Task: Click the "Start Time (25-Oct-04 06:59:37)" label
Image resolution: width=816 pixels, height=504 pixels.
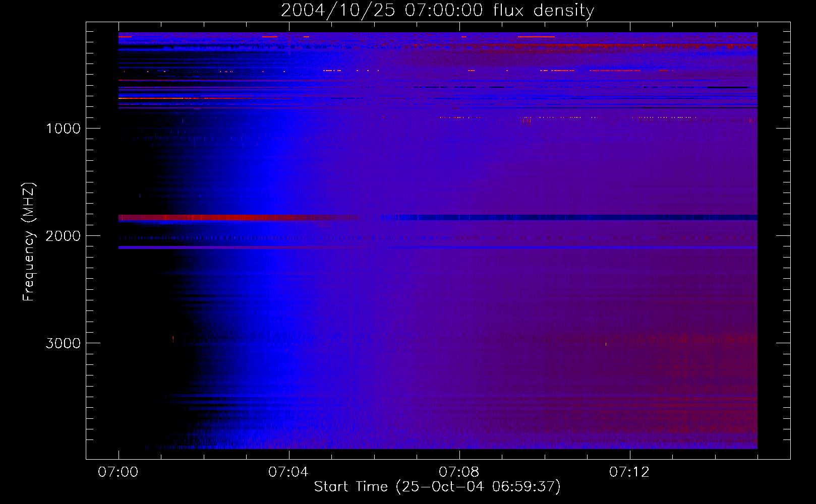Action: 437,487
